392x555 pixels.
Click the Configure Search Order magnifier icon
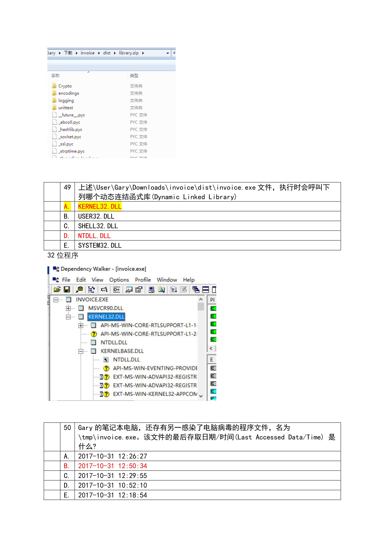click(x=161, y=289)
